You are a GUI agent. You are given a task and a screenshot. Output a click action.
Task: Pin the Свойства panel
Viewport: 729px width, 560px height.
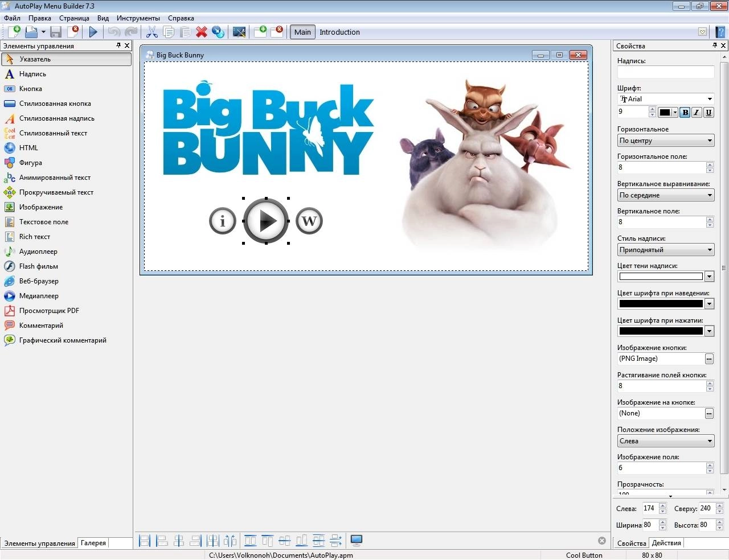[715, 46]
